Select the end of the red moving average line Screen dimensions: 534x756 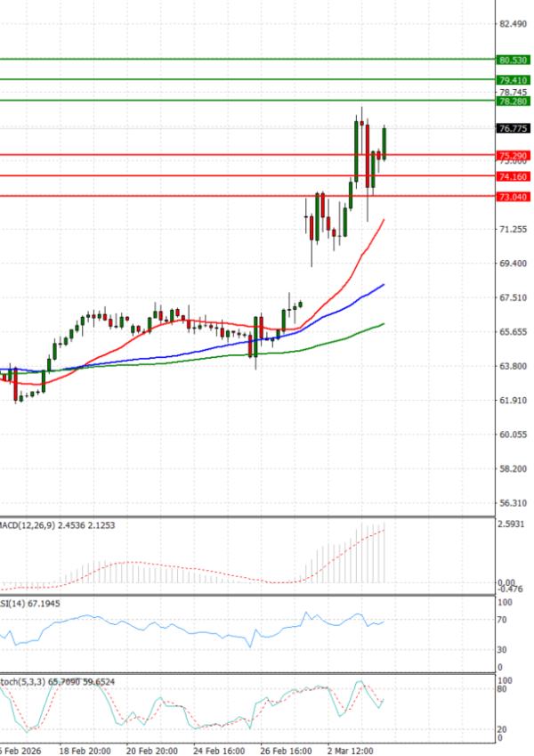384,220
